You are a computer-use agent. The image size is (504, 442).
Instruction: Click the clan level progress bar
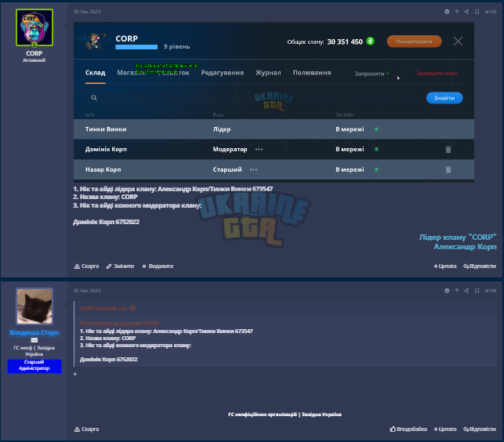136,47
